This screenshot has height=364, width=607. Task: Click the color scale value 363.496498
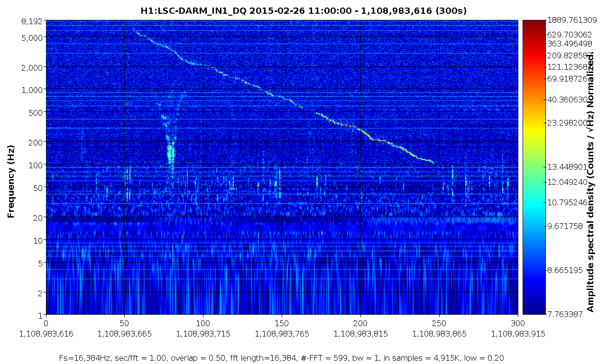569,44
